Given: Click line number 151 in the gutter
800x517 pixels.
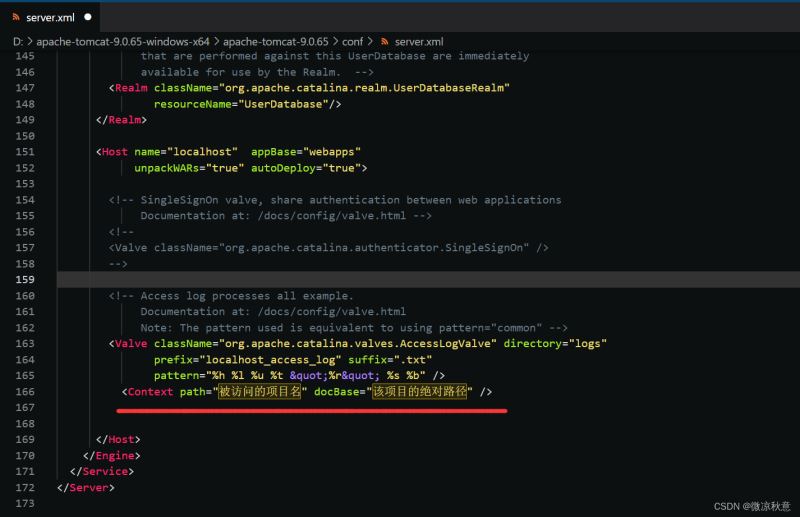Looking at the screenshot, I should 25,152.
